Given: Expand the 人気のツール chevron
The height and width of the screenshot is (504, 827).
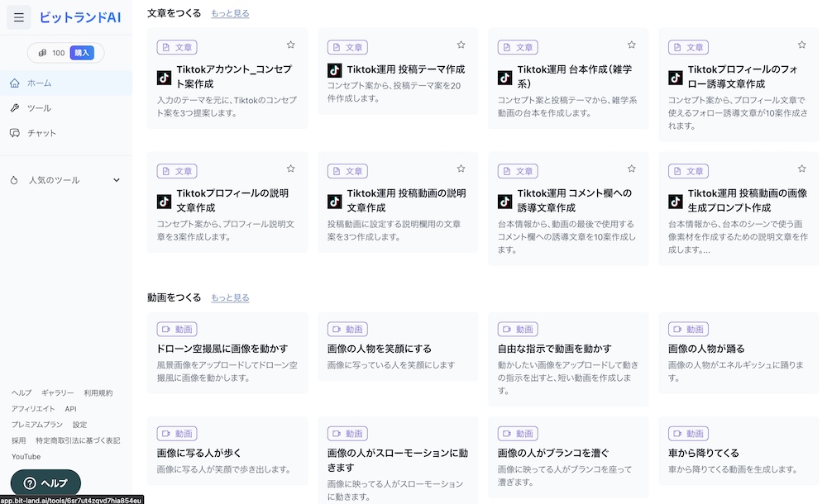Looking at the screenshot, I should tap(117, 180).
